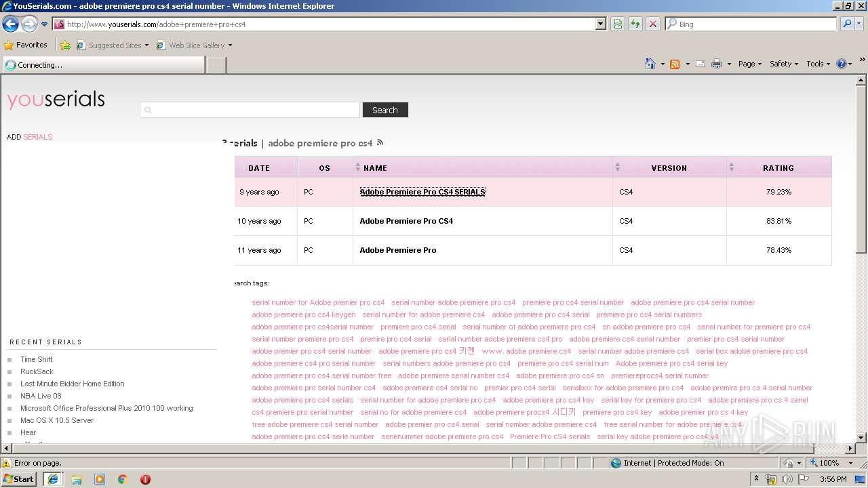Go back using the Back arrow button
Image resolution: width=868 pixels, height=488 pixels.
[10, 24]
